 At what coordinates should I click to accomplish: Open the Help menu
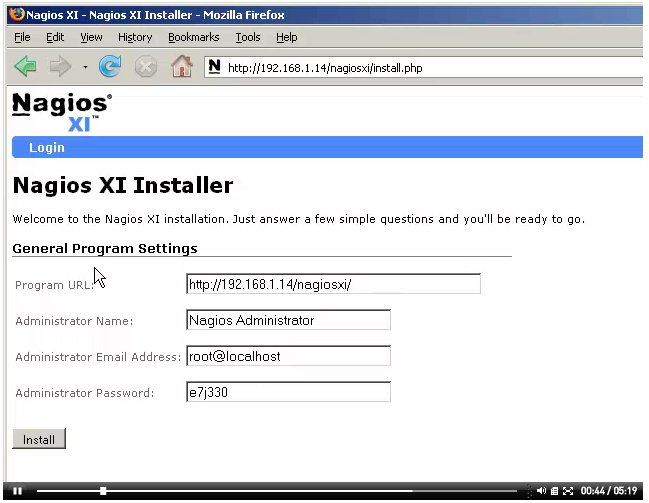(286, 37)
